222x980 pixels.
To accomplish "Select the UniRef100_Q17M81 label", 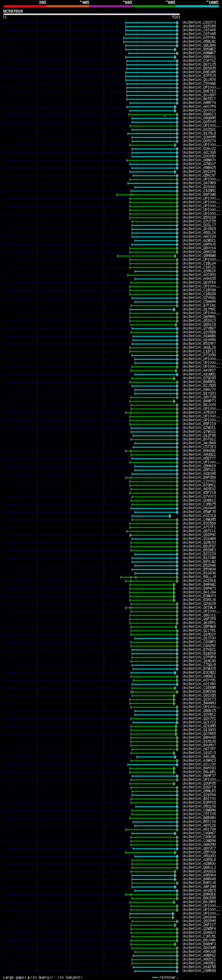I will [199, 309].
